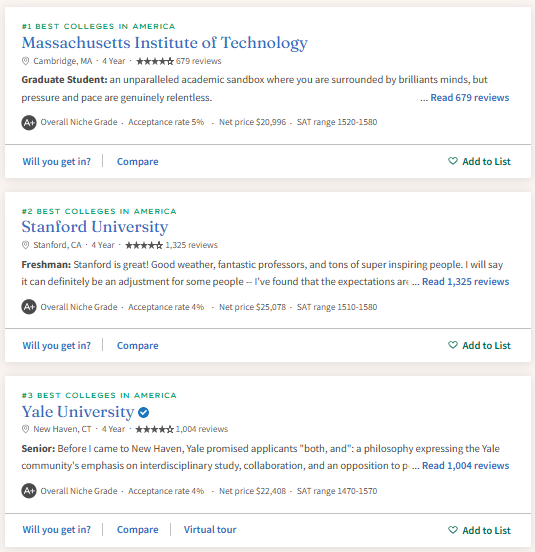The width and height of the screenshot is (535, 552).
Task: Read 679 reviews for MIT
Action: point(470,98)
